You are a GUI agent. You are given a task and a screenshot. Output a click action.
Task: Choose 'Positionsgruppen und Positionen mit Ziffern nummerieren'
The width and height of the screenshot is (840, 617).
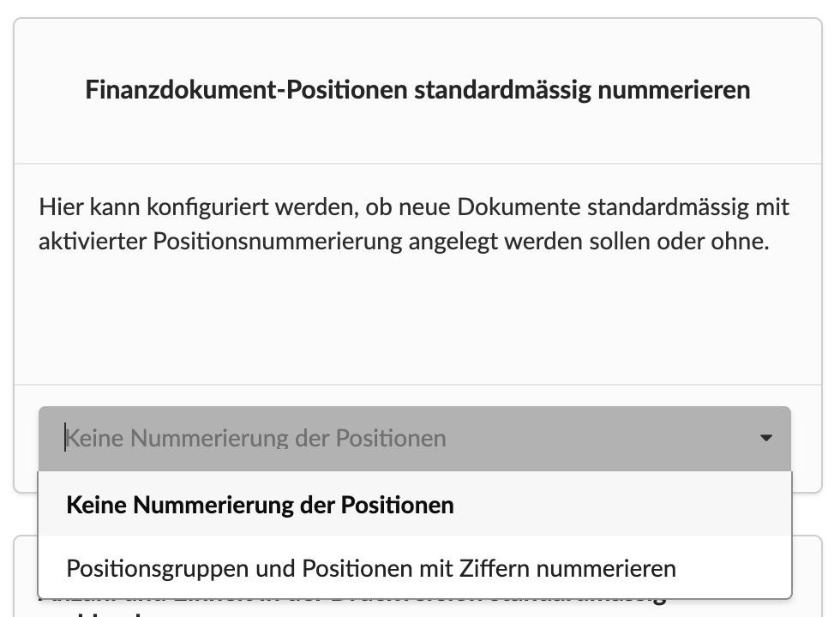370,568
